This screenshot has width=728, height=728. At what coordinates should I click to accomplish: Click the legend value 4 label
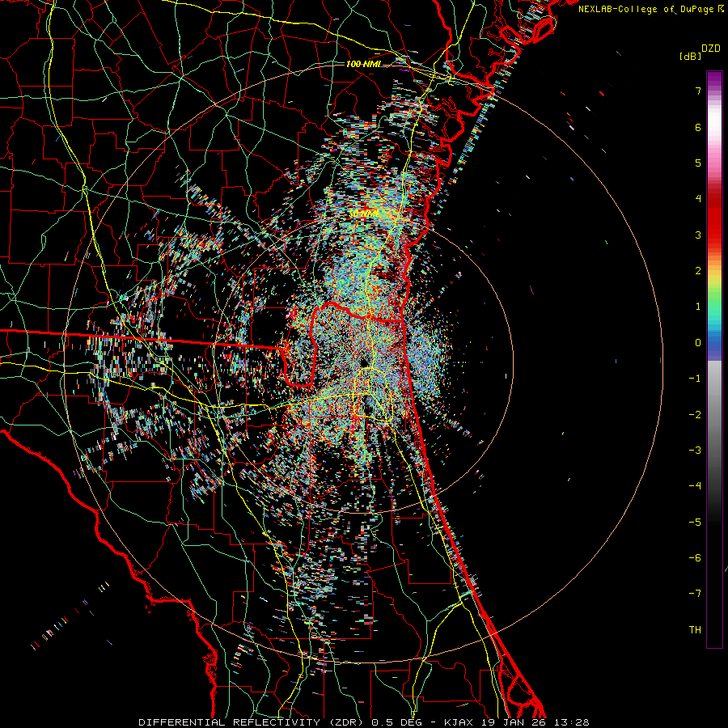[x=698, y=199]
